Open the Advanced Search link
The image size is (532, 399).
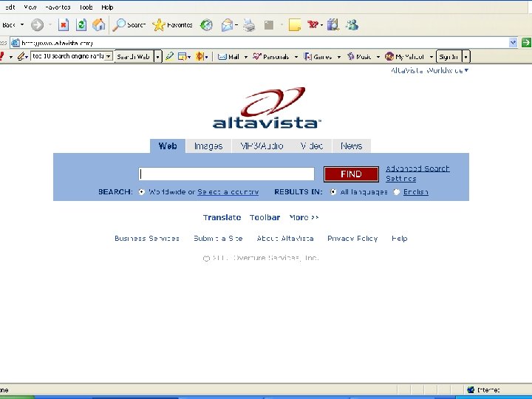[x=417, y=168]
